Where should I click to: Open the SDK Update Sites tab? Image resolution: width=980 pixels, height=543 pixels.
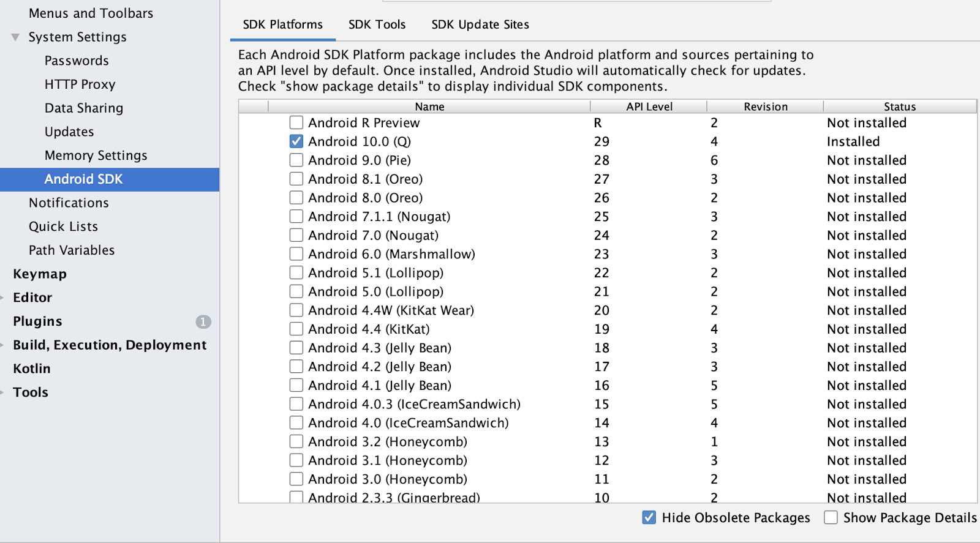480,24
